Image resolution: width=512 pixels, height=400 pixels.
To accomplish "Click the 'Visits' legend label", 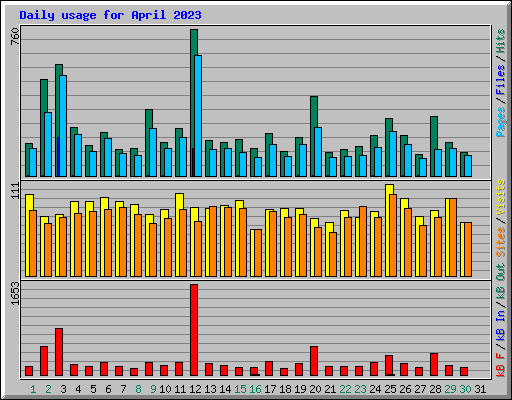I will [x=501, y=197].
